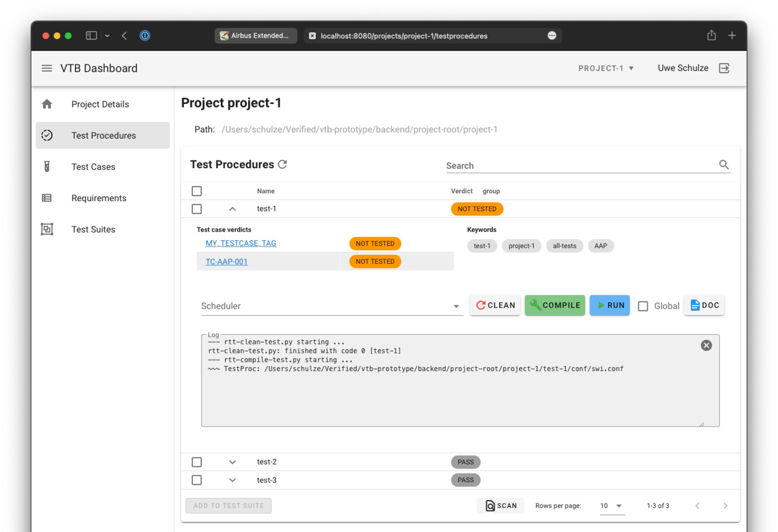Click the COMPILE button
This screenshot has height=532, width=778.
[x=555, y=305]
